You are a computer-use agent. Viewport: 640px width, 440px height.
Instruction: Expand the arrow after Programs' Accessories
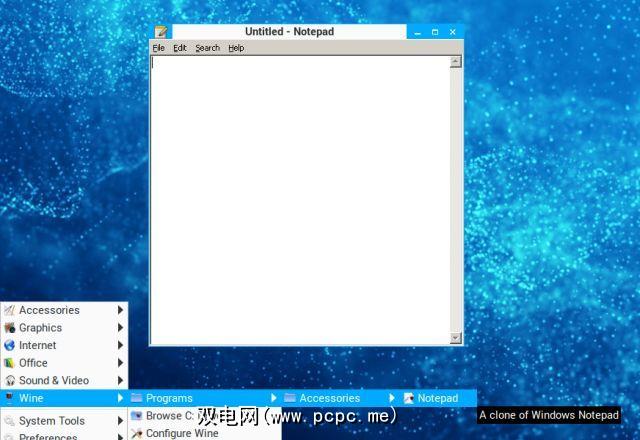click(x=392, y=398)
